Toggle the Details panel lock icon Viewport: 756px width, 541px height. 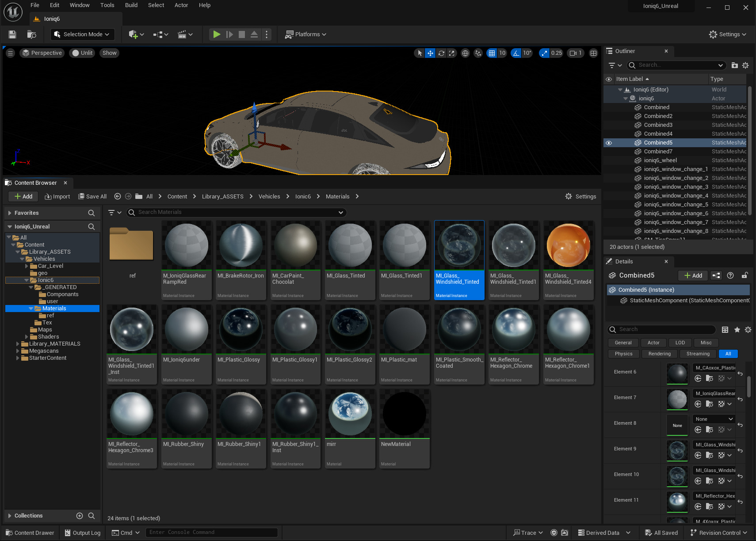point(745,276)
